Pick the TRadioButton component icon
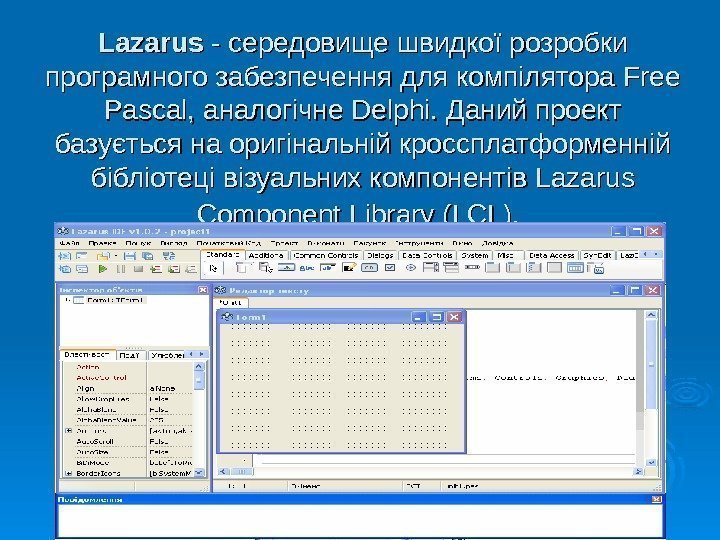The height and width of the screenshot is (540, 720). 411,267
